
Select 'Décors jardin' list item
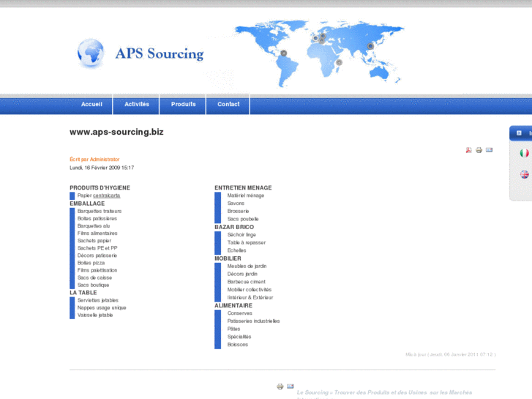(242, 274)
